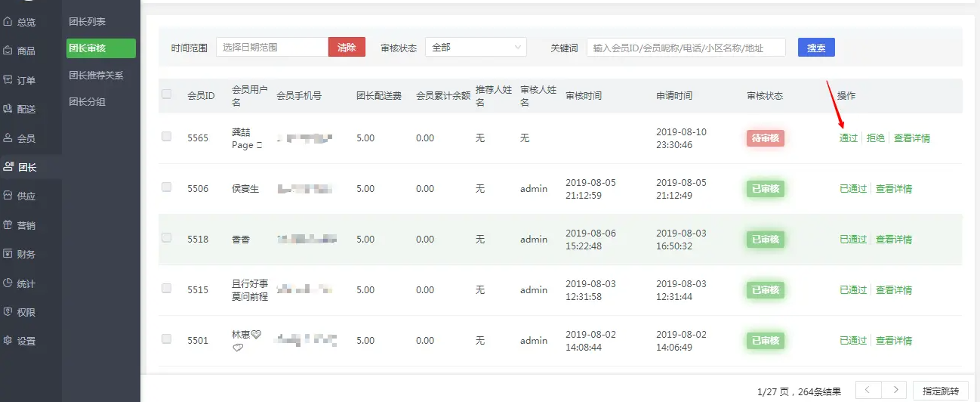Screen dimensions: 980x402
Task: Select the row checkbox for member 5518
Action: point(167,237)
